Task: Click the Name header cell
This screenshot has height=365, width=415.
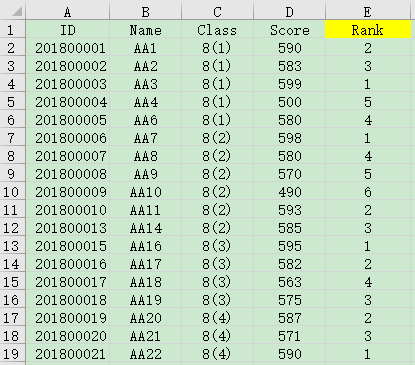Action: click(146, 29)
